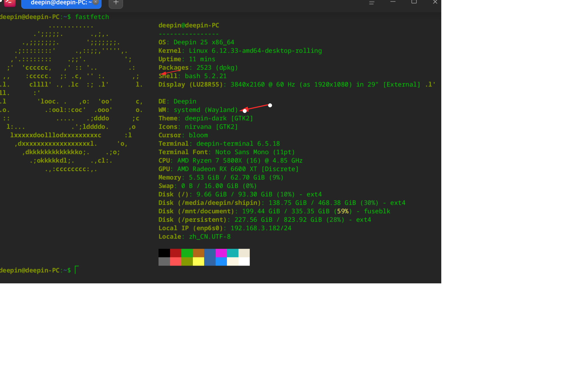Click the white color block
The height and width of the screenshot is (378, 588).
(244, 261)
